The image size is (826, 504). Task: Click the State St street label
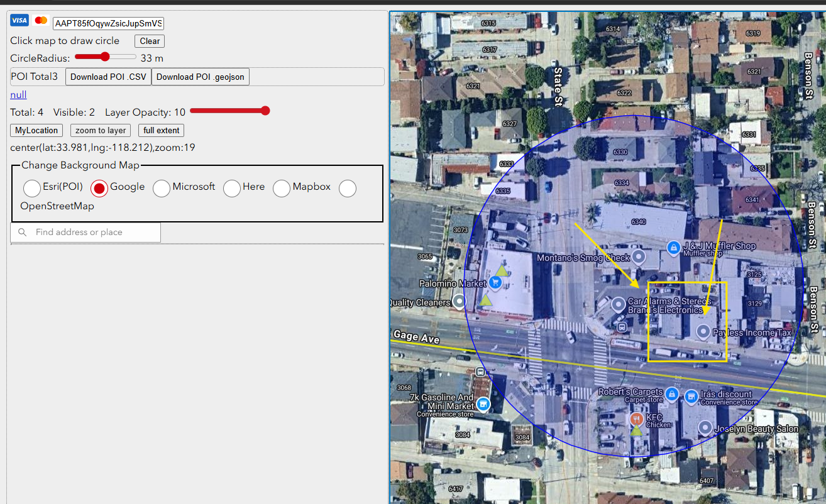(x=558, y=86)
